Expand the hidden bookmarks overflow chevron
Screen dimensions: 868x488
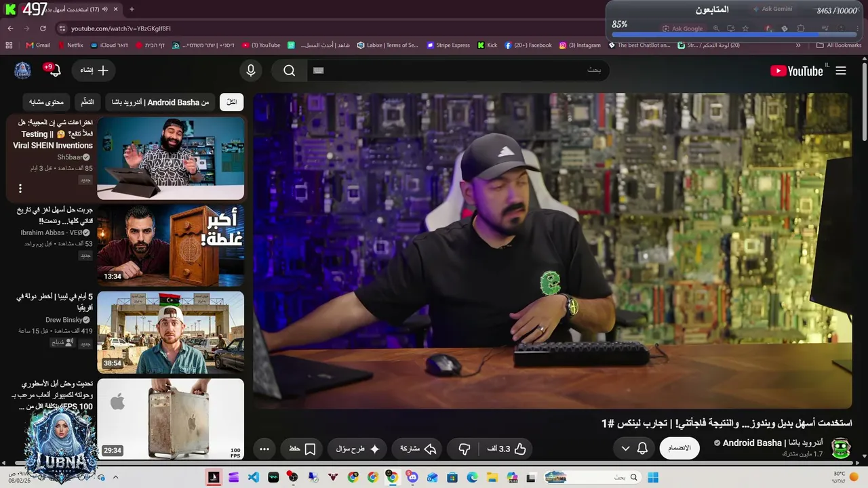(798, 45)
